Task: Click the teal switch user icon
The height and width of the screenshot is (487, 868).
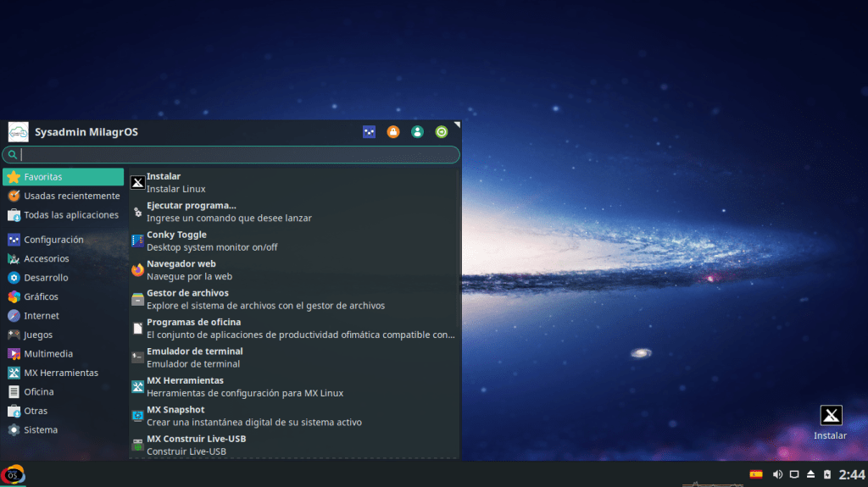Action: click(x=417, y=132)
